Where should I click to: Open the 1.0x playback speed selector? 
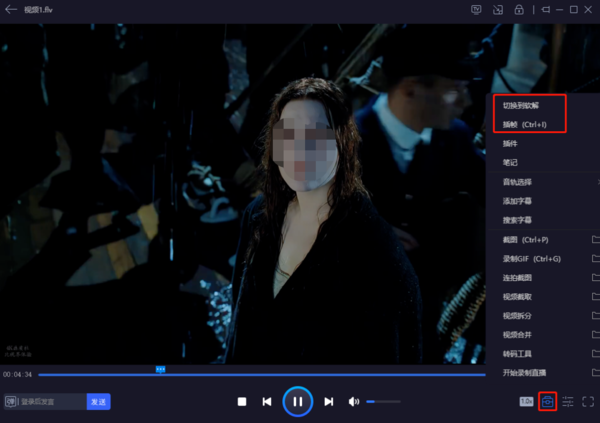[526, 402]
